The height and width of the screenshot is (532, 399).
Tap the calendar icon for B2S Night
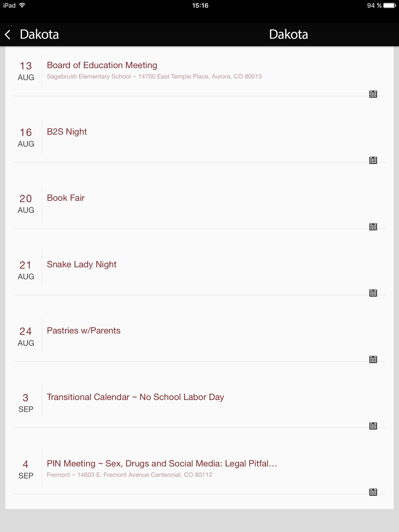coord(373,160)
